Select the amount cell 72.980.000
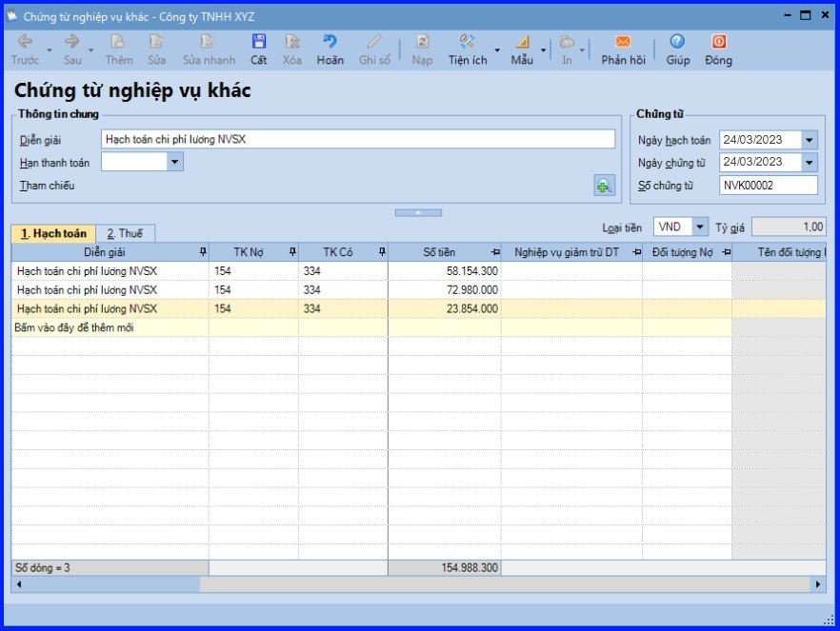The height and width of the screenshot is (631, 840). point(444,289)
